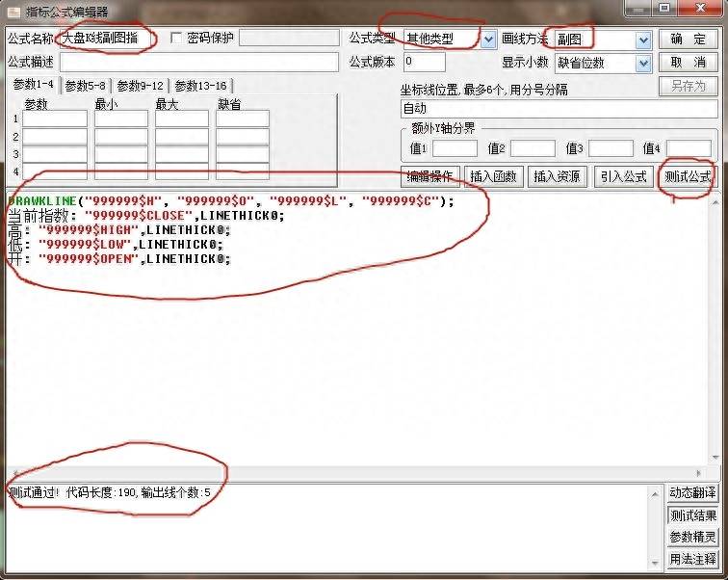
Task: Click code editor scroll up arrow
Action: [715, 202]
